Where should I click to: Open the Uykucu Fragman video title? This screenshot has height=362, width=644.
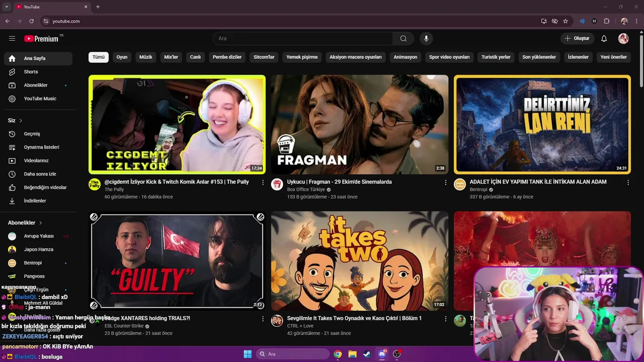(x=339, y=182)
